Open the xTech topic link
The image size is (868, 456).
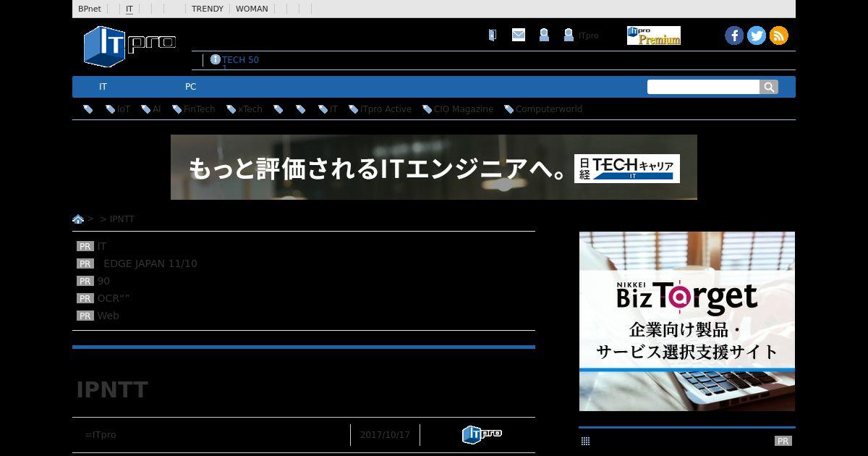click(x=250, y=109)
